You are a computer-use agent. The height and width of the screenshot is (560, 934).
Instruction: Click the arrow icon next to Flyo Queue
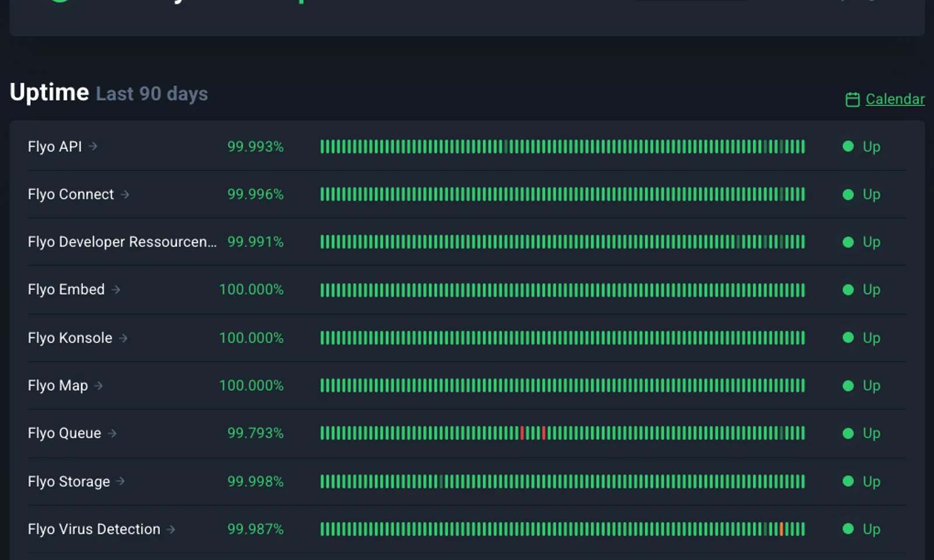[x=112, y=433]
